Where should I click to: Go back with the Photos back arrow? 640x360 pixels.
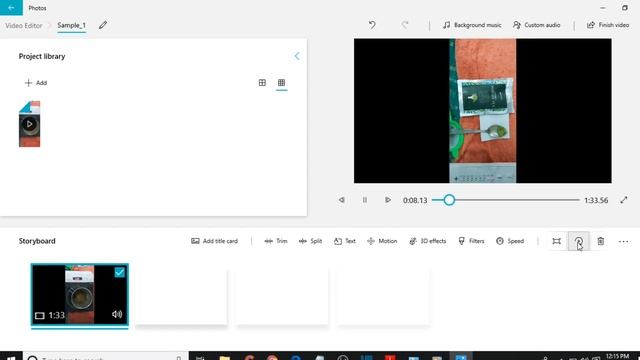[x=11, y=7]
